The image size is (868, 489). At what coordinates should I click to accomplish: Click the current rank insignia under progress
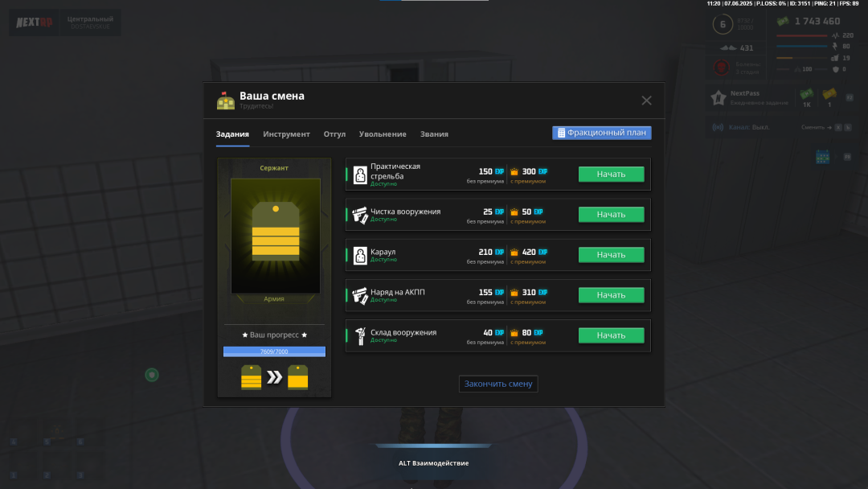(x=251, y=377)
